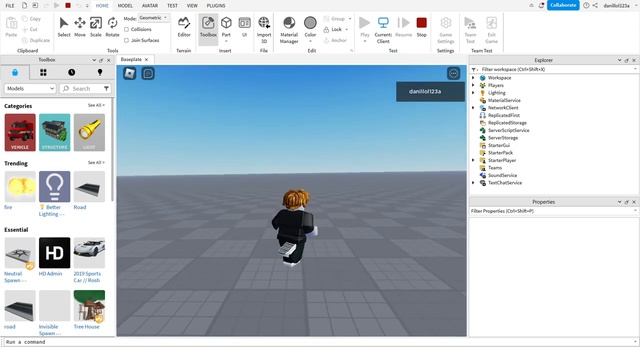Screen dimensions: 640x360
Task: Expand the TextChatService tree node
Action: click(x=473, y=183)
